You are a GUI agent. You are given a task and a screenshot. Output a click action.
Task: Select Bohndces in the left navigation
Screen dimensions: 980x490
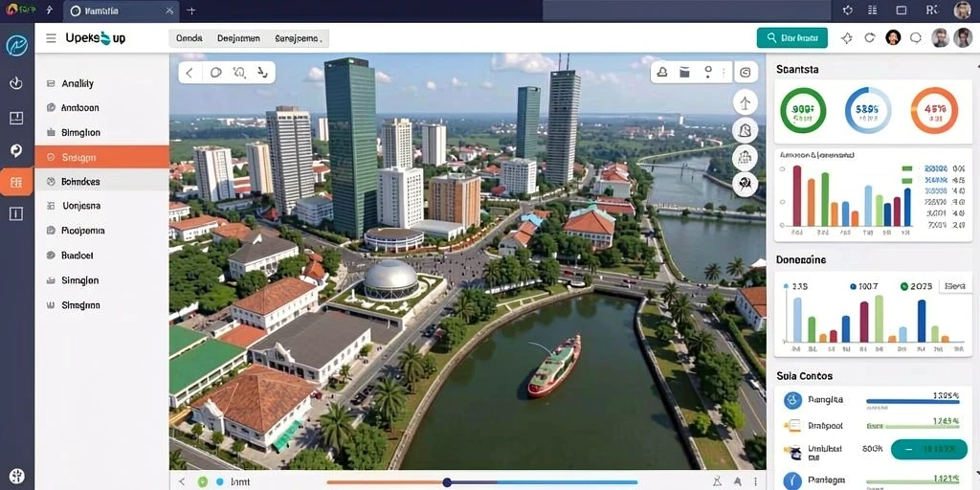(x=101, y=182)
